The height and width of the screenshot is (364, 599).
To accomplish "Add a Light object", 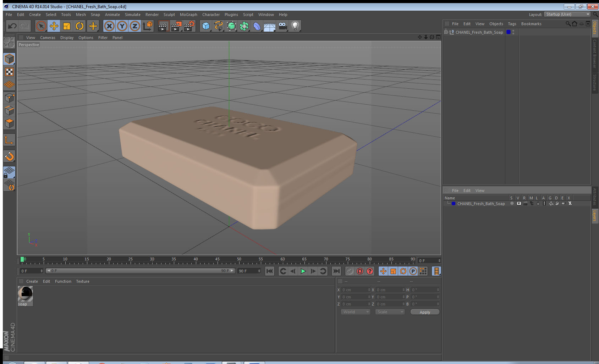I will (x=295, y=26).
